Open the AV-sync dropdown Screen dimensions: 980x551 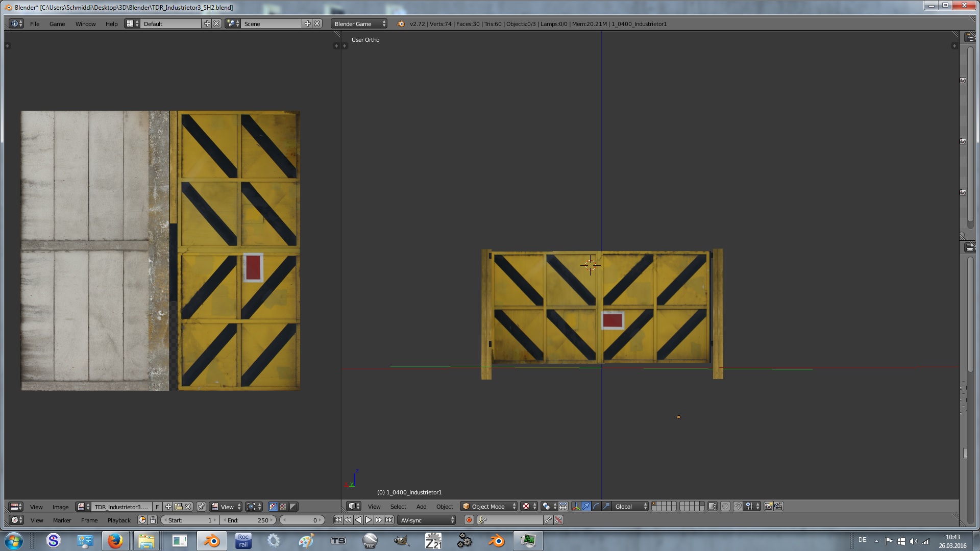click(x=427, y=520)
